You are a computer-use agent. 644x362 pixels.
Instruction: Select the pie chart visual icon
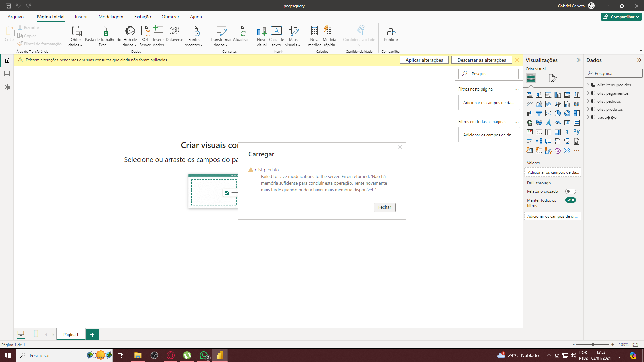tap(557, 113)
